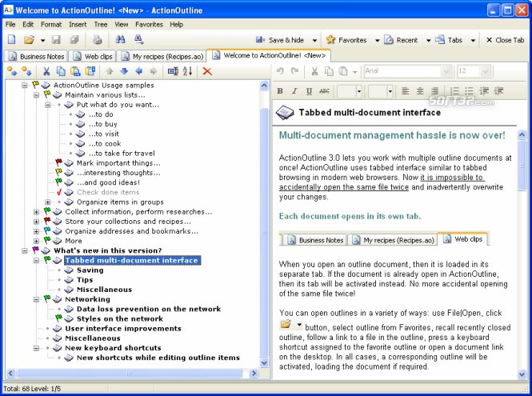
Task: Expand the 'Collect information, perform researches...' node
Action: pos(37,211)
